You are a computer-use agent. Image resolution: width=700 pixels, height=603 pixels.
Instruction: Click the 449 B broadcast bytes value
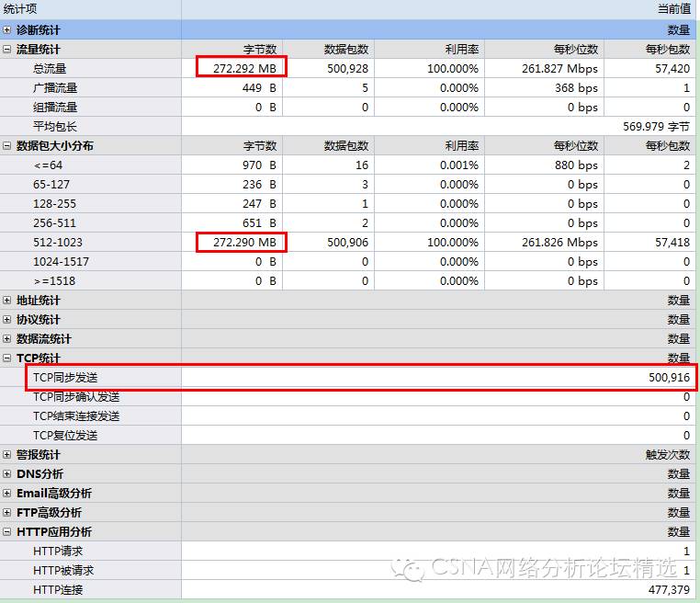(x=259, y=88)
